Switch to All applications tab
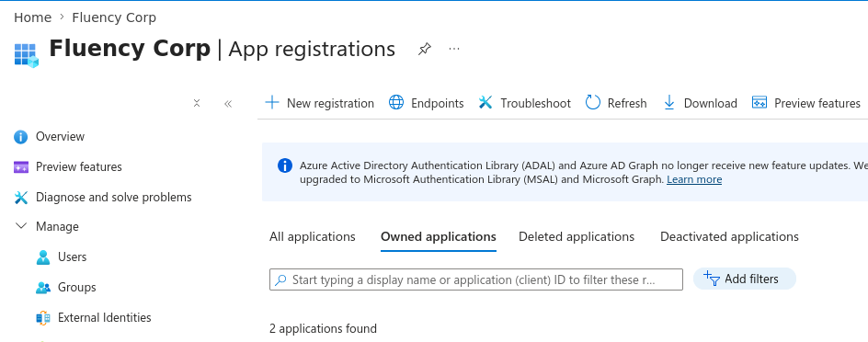Viewport: 868px width, 342px height. (x=313, y=237)
